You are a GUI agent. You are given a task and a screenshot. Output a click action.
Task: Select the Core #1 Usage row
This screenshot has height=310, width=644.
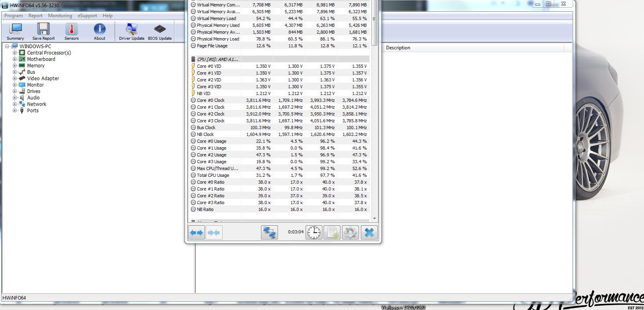[280, 148]
